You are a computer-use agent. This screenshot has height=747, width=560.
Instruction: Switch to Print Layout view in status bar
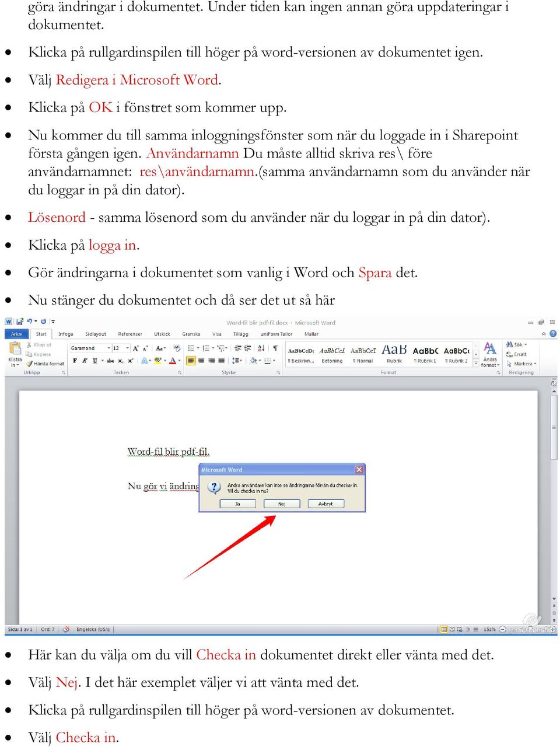(x=444, y=629)
